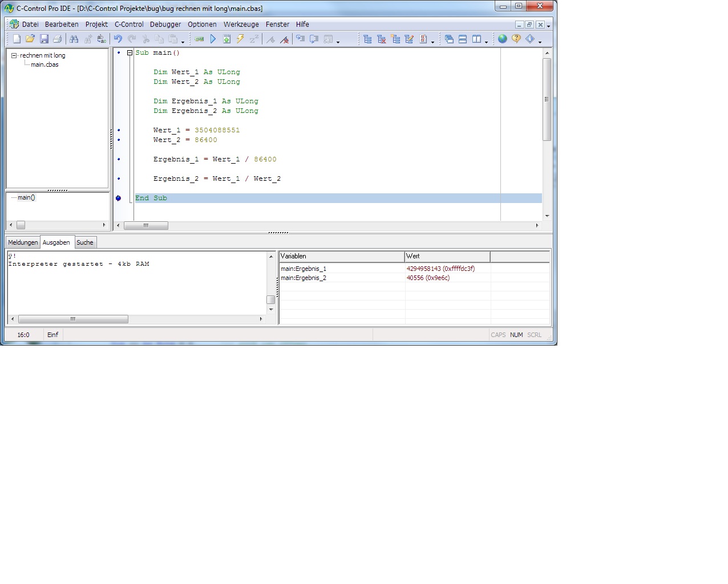Toggle breakpoint marker on End Sub line
This screenshot has width=728, height=584.
pos(119,198)
